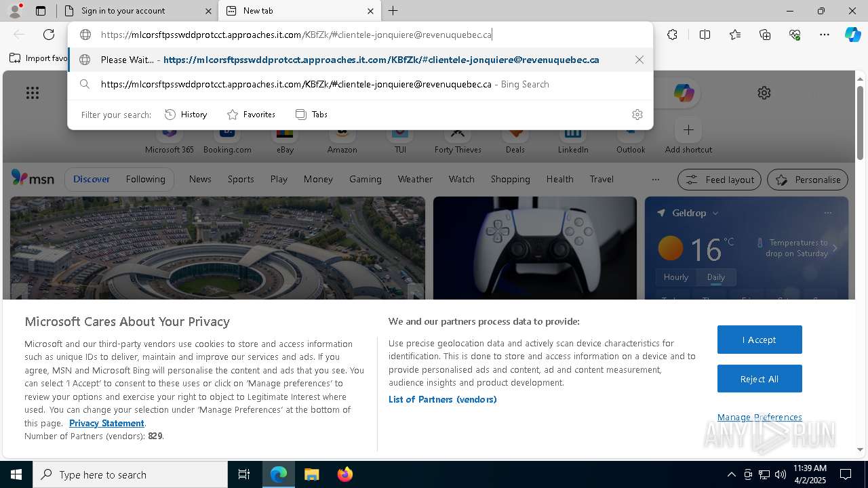Open the new tab page settings gear
868x488 pixels.
tap(764, 93)
